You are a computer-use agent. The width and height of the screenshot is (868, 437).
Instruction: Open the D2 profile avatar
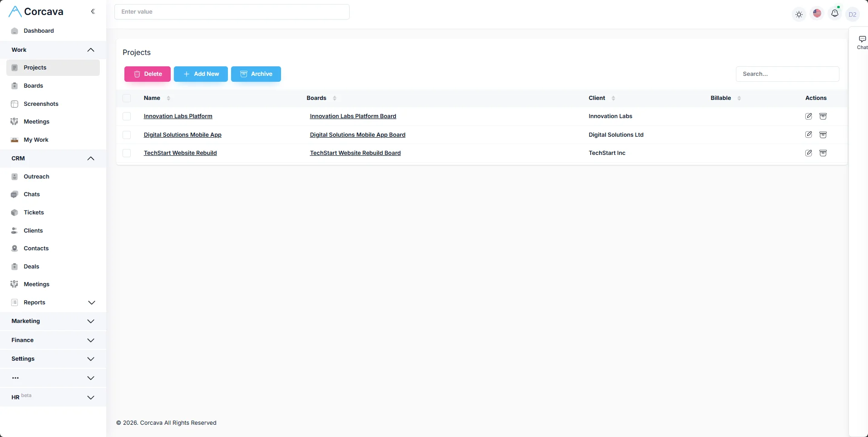[853, 14]
